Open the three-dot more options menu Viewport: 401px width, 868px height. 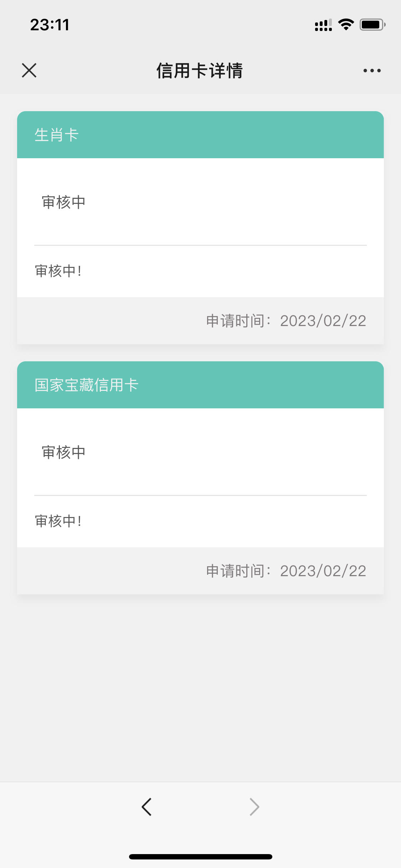372,71
